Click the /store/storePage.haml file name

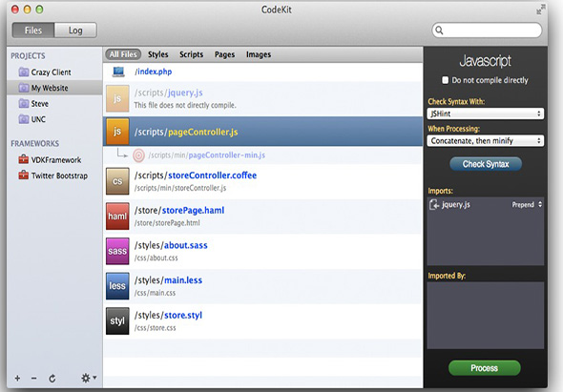(x=179, y=211)
